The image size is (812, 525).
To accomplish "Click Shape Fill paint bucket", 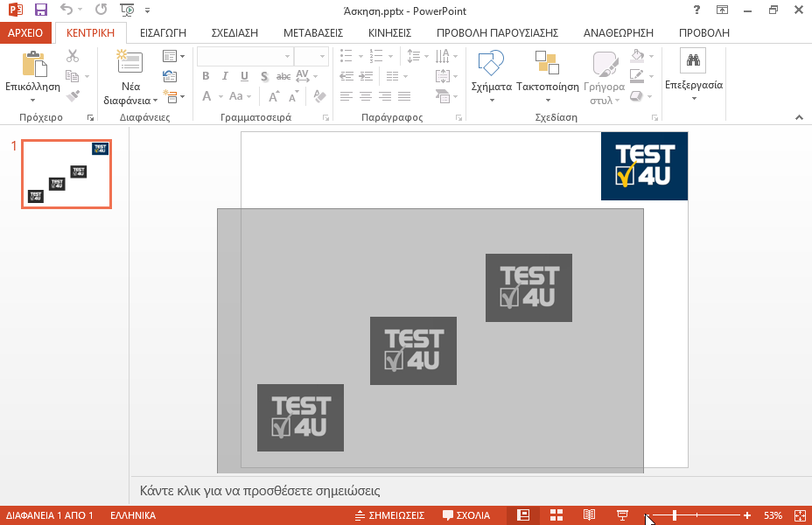I will [x=638, y=55].
